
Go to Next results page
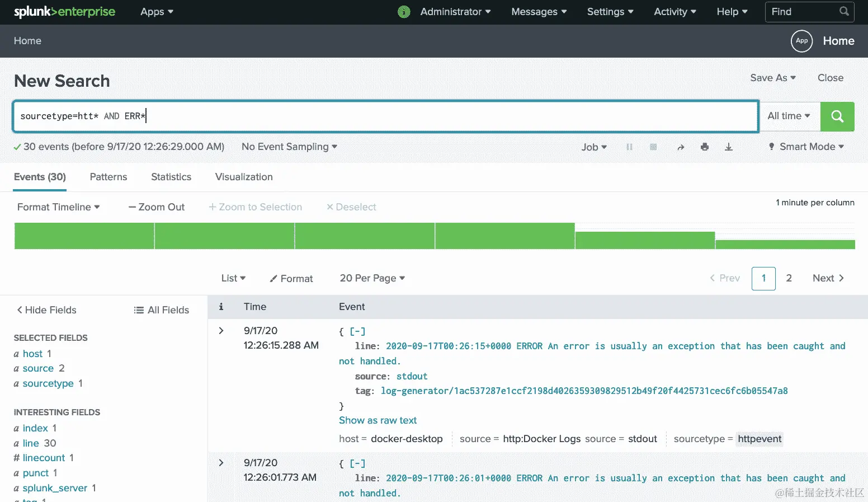(x=828, y=278)
